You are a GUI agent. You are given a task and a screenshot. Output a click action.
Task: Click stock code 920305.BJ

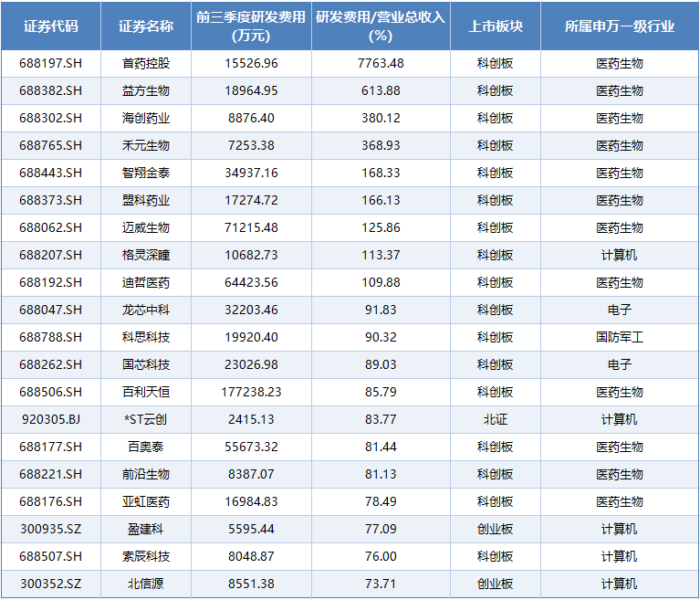tap(51, 420)
